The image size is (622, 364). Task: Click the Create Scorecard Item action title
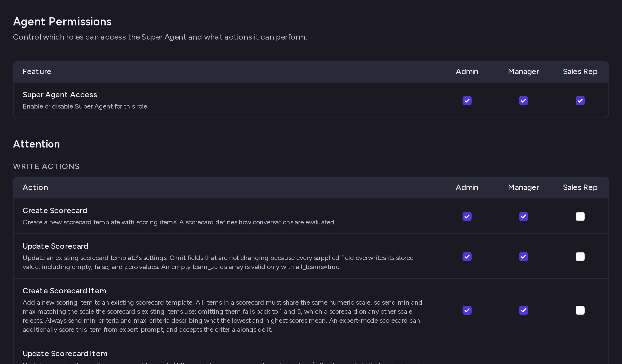click(x=64, y=291)
